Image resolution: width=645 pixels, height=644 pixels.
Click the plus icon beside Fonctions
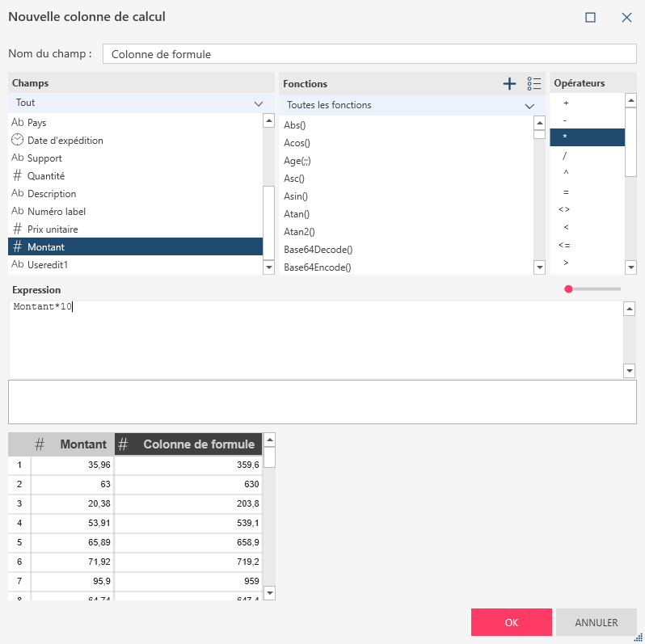tap(509, 83)
